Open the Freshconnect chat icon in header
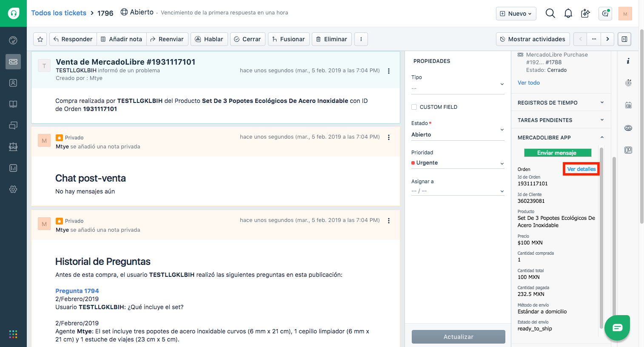644x347 pixels. (605, 13)
